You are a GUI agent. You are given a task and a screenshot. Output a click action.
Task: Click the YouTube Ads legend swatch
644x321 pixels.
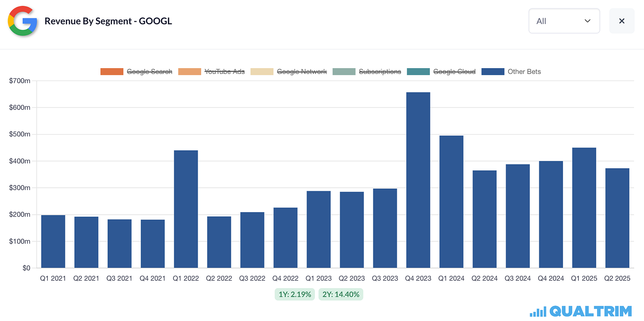point(190,71)
